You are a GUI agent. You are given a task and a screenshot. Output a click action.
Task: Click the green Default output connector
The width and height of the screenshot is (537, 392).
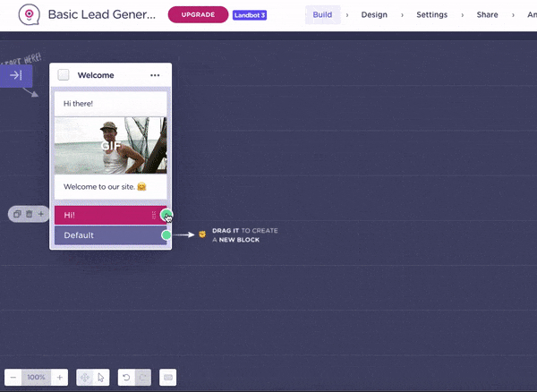(x=166, y=235)
